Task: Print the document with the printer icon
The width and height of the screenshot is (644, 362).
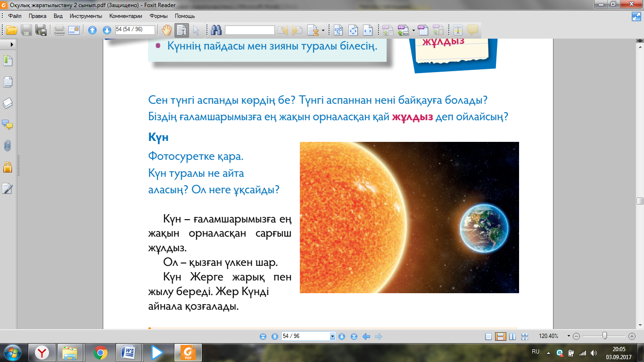Action: click(x=59, y=30)
